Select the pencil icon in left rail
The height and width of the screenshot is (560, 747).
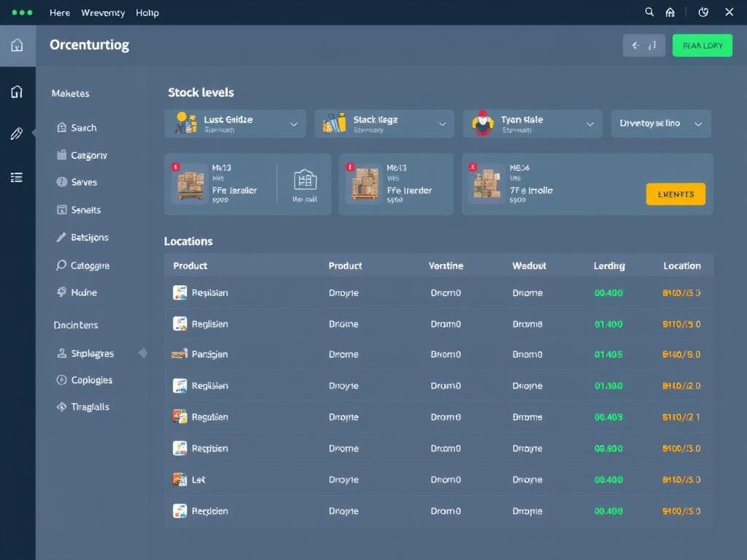point(17,134)
